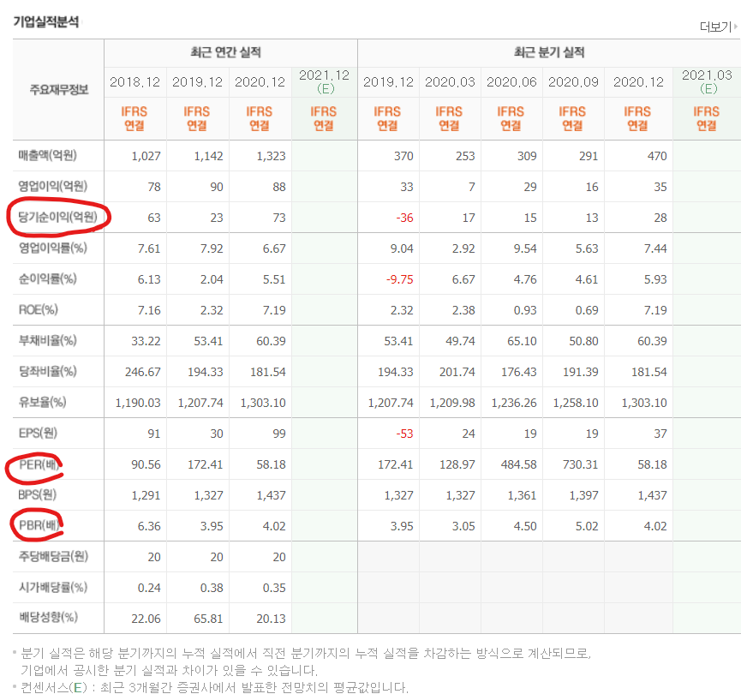Select the 영업이익률(%) row label
747x700 pixels.
coord(52,248)
